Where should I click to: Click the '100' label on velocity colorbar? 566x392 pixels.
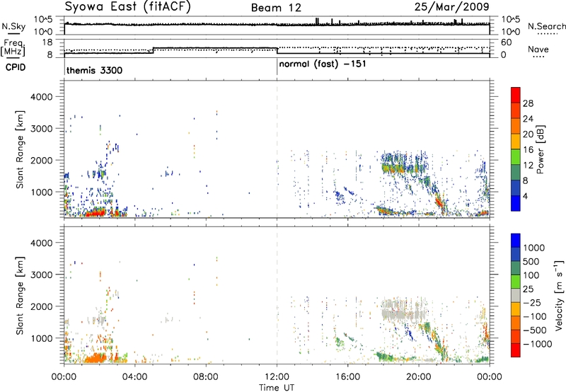(531, 275)
